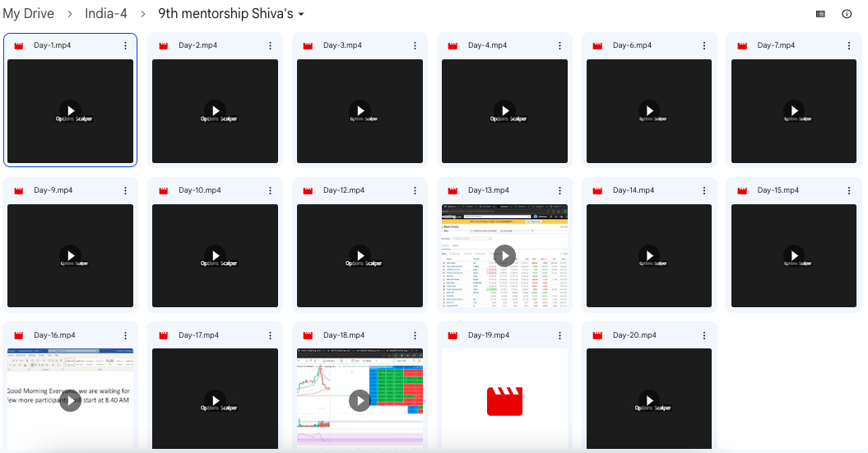Image resolution: width=868 pixels, height=453 pixels.
Task: Open more actions for Day-7.mp4
Action: [849, 46]
